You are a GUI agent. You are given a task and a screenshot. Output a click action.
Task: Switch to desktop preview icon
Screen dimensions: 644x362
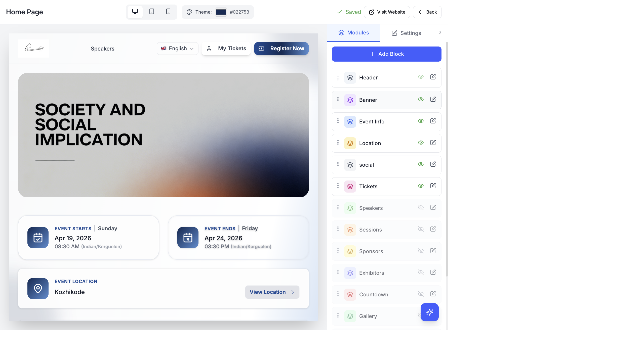click(x=135, y=12)
